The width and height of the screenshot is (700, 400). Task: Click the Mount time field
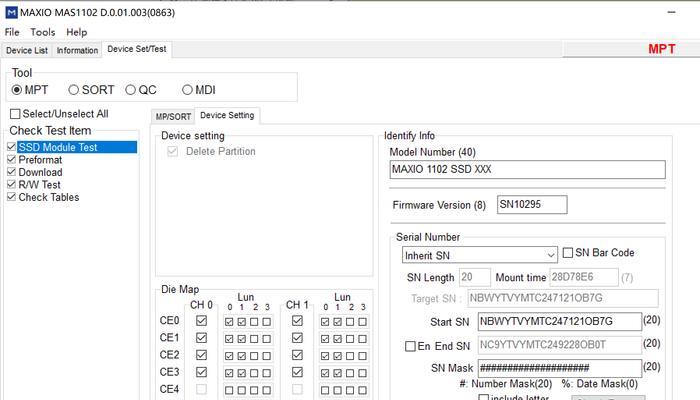coord(583,277)
